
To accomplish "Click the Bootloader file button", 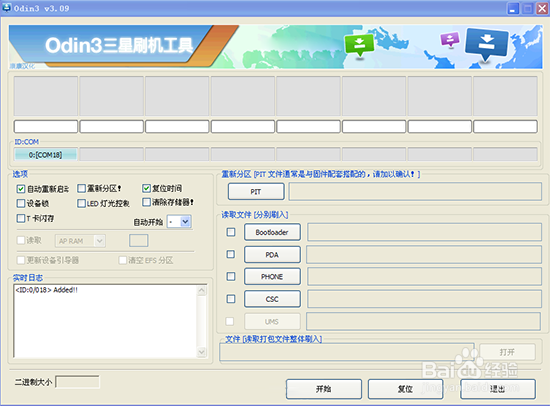I will click(x=272, y=232).
